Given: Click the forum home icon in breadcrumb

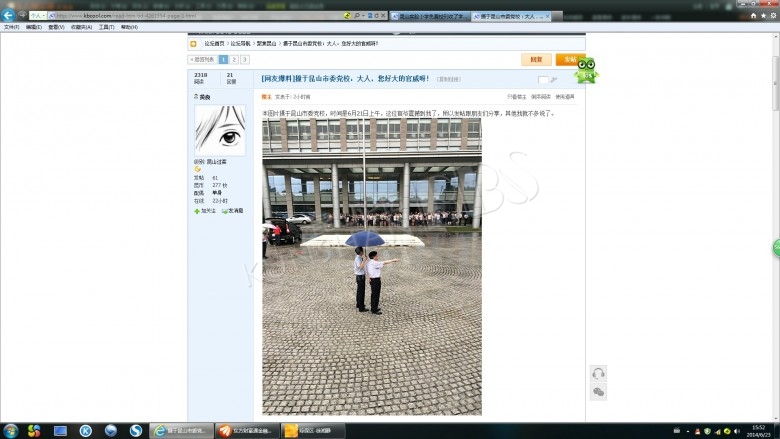Looking at the screenshot, I should click(x=194, y=44).
